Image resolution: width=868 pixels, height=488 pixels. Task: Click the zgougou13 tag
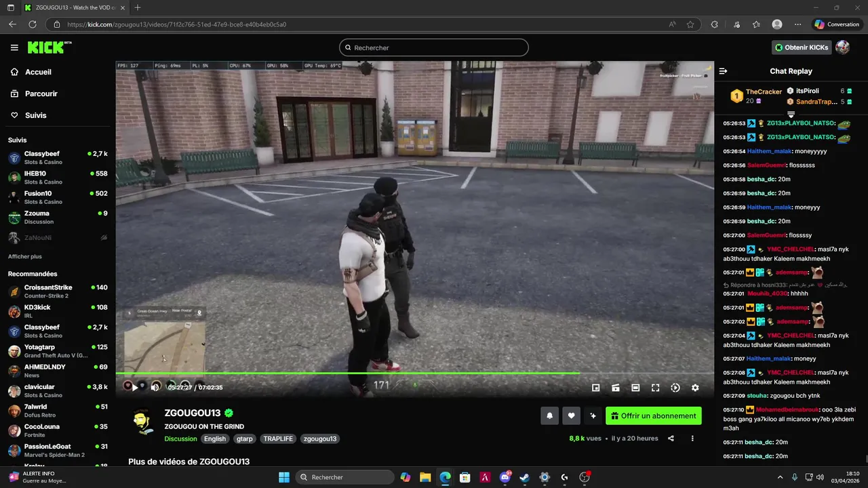(x=320, y=439)
